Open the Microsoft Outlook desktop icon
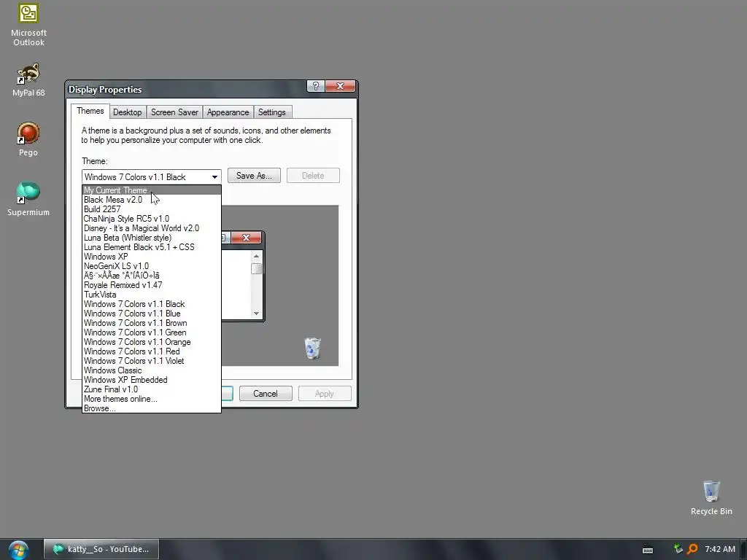Screen dimensions: 747x560 pos(28,25)
